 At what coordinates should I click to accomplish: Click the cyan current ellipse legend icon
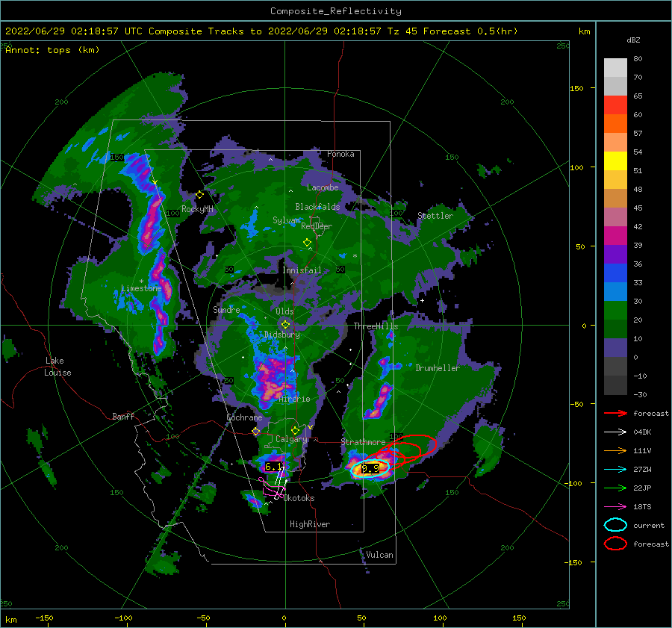click(x=615, y=525)
